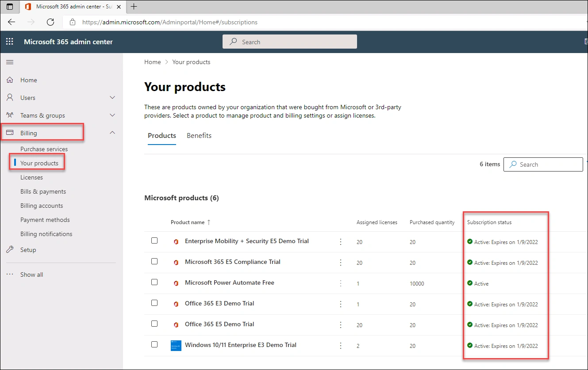Click the magnifier icon in products search box
The height and width of the screenshot is (370, 588).
[x=513, y=164]
